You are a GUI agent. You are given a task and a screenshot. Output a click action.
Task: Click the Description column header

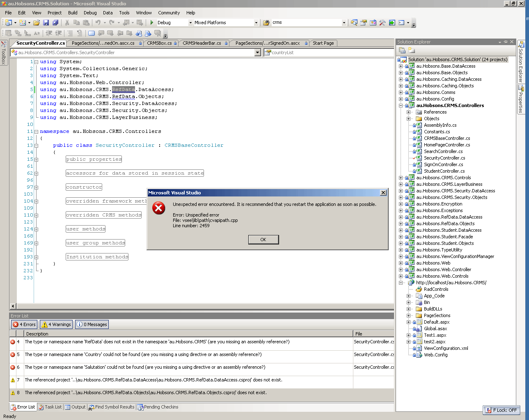[188, 334]
